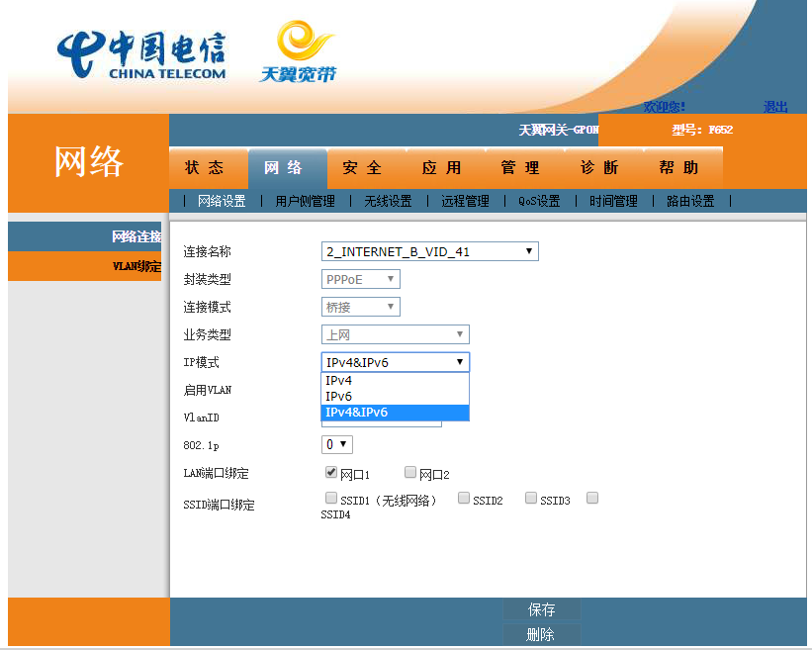Select the 无线设置 submenu item
The image size is (812, 650).
point(388,201)
